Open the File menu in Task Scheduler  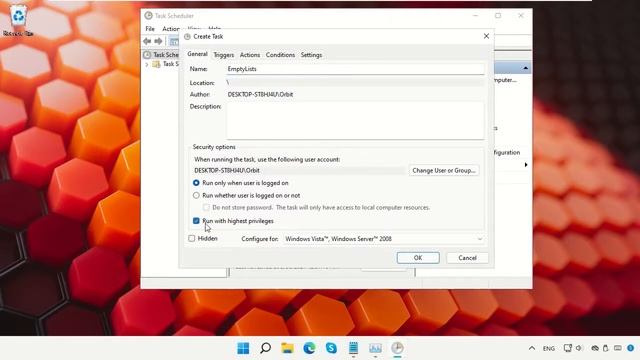[150, 29]
